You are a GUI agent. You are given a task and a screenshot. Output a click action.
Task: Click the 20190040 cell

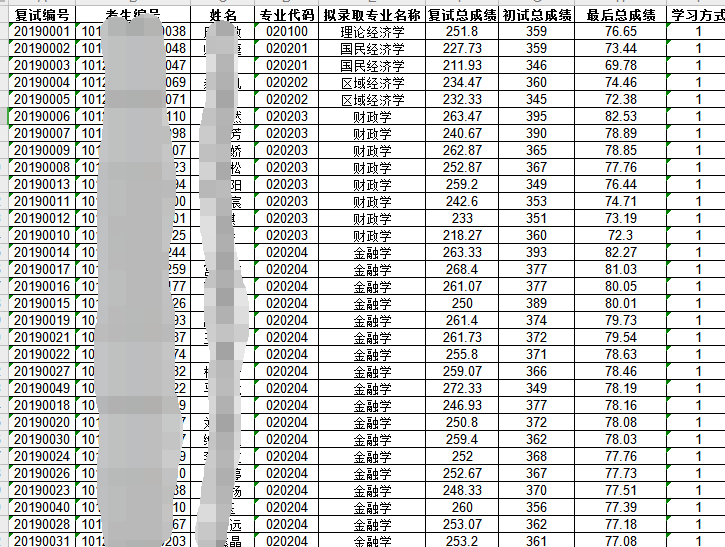click(x=42, y=507)
